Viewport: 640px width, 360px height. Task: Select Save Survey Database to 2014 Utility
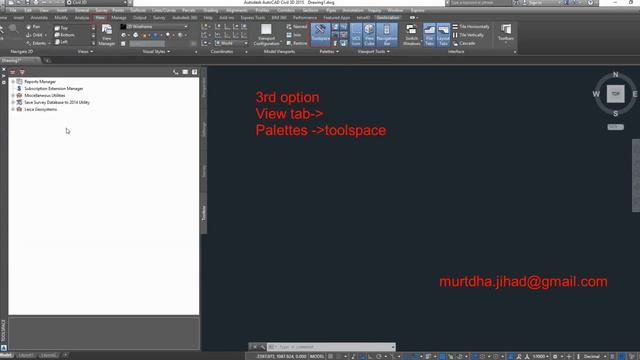(57, 102)
